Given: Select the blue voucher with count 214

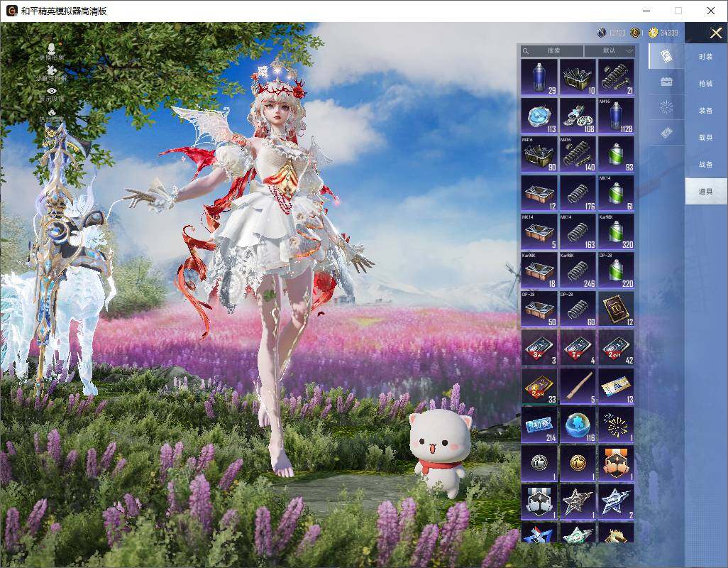Looking at the screenshot, I should tap(539, 425).
